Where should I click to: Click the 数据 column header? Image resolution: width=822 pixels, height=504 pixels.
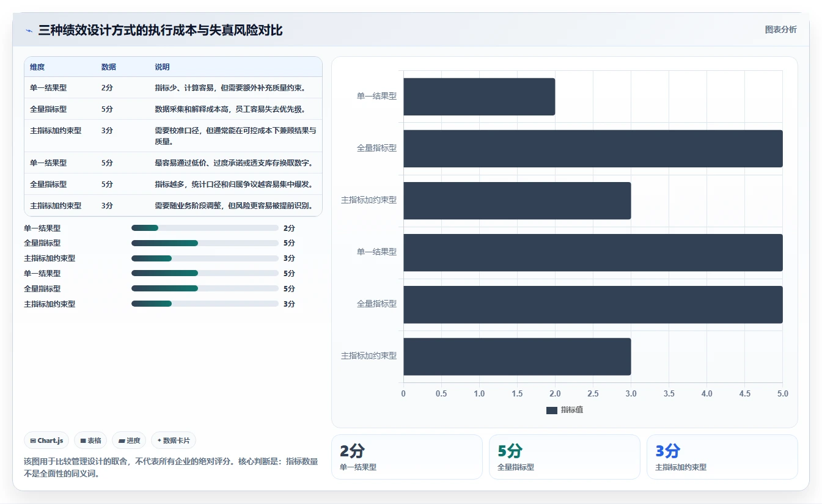[109, 67]
